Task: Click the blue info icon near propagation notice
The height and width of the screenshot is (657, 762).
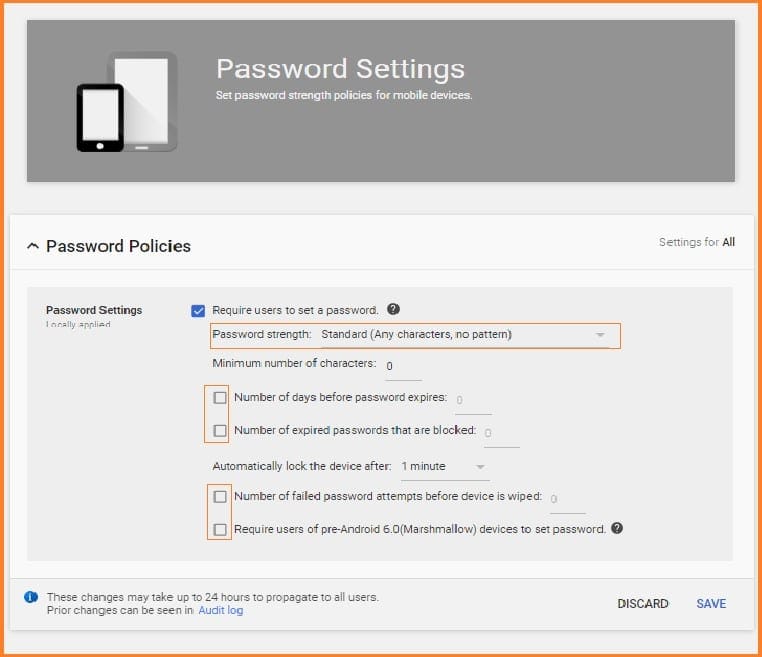Action: coord(31,597)
